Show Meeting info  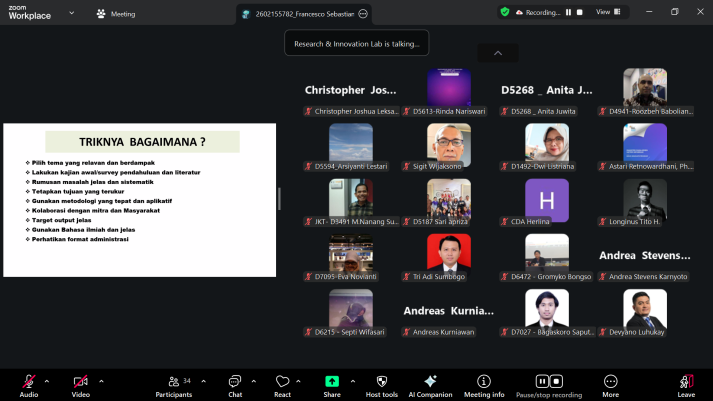tap(484, 382)
